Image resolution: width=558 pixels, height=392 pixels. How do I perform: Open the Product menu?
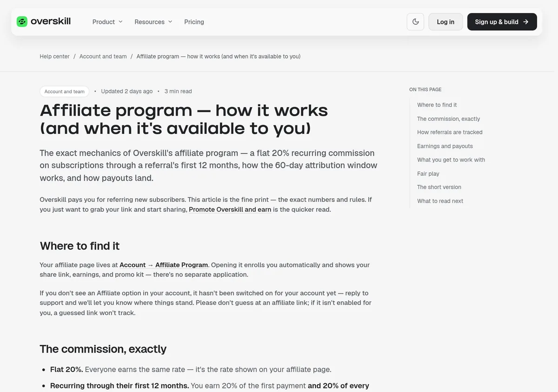(x=107, y=22)
